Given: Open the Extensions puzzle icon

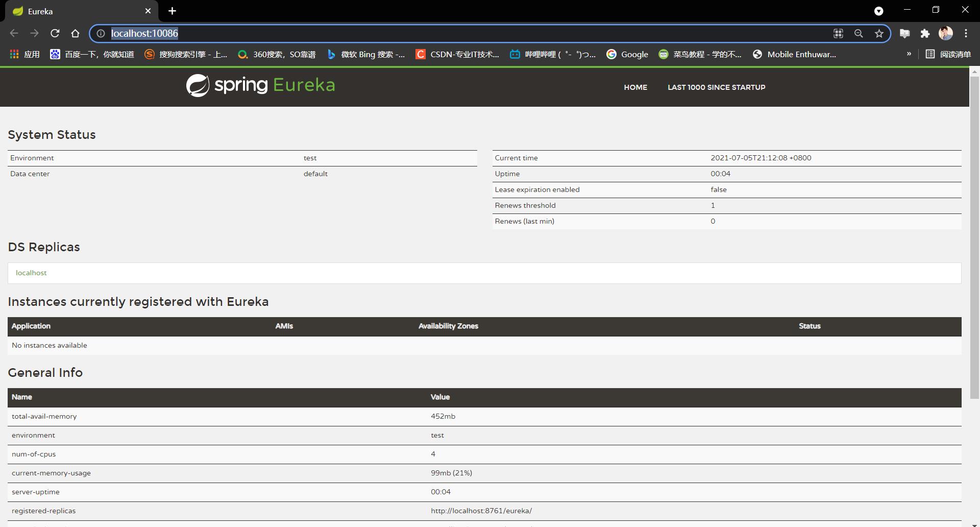Looking at the screenshot, I should (x=925, y=33).
